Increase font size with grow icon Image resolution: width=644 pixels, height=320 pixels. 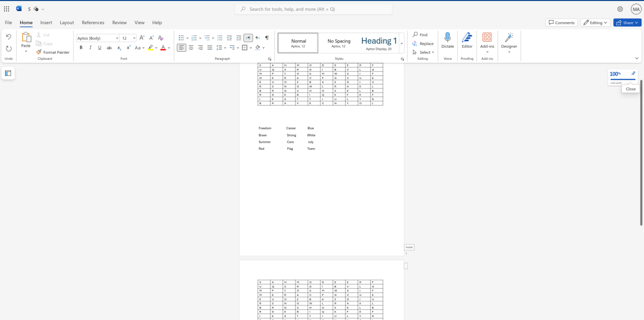tap(142, 38)
